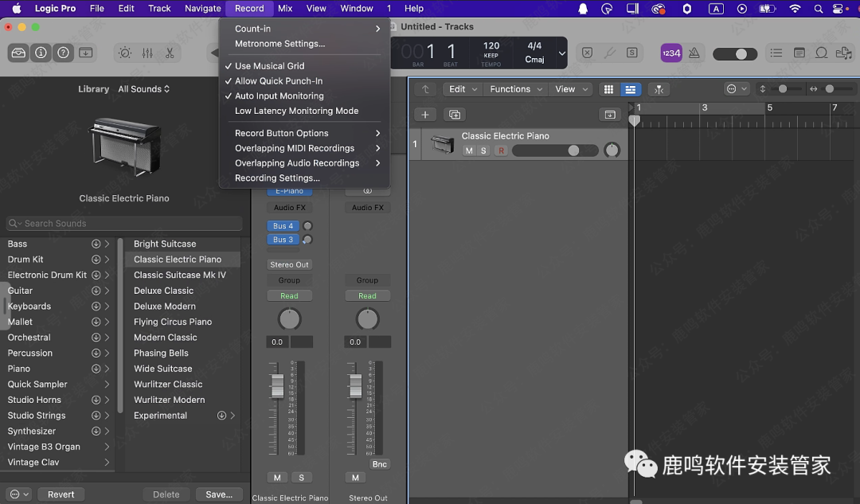Click the add track plus button
Image resolution: width=860 pixels, height=504 pixels.
point(425,115)
